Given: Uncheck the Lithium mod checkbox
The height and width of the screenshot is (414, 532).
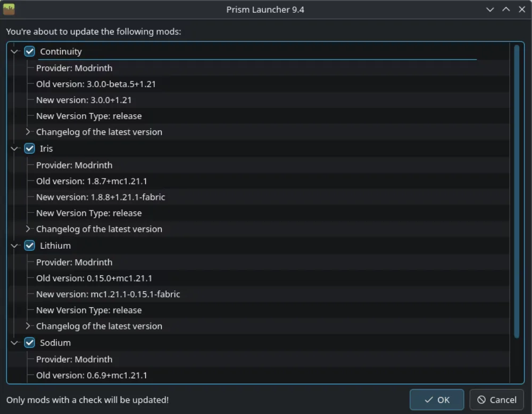Looking at the screenshot, I should (29, 246).
